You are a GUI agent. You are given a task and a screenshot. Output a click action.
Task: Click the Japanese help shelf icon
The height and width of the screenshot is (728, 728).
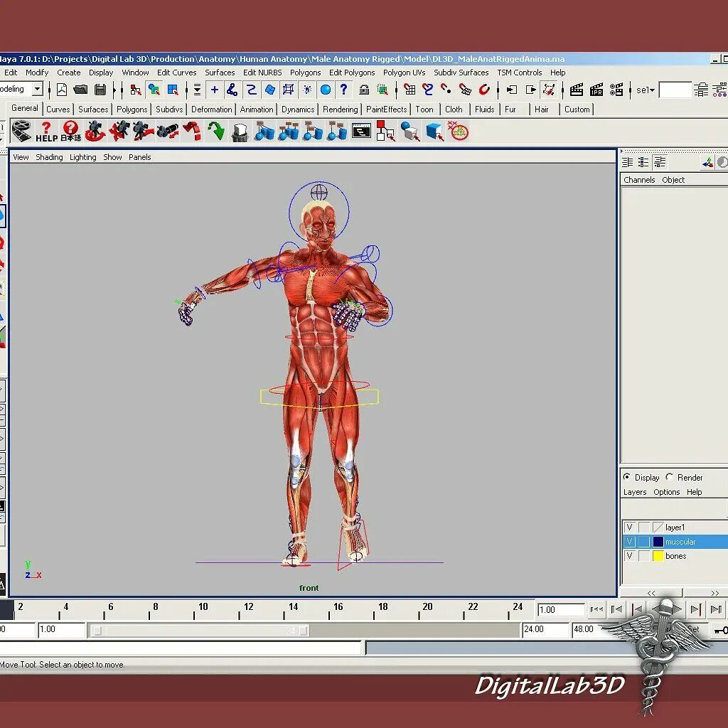point(70,132)
